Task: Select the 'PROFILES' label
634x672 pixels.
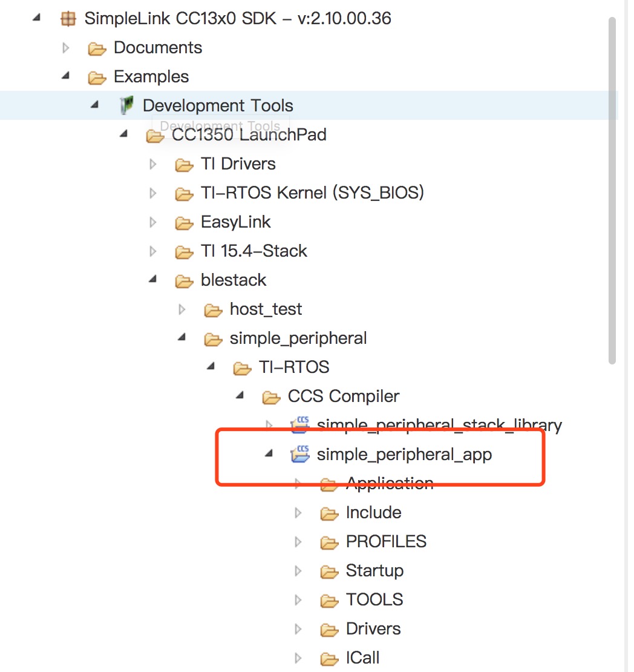Action: pyautogui.click(x=386, y=542)
